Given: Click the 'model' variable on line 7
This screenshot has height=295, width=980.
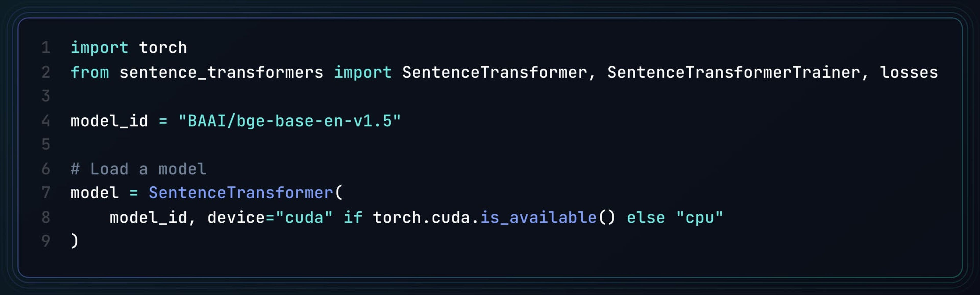Looking at the screenshot, I should pyautogui.click(x=95, y=193).
